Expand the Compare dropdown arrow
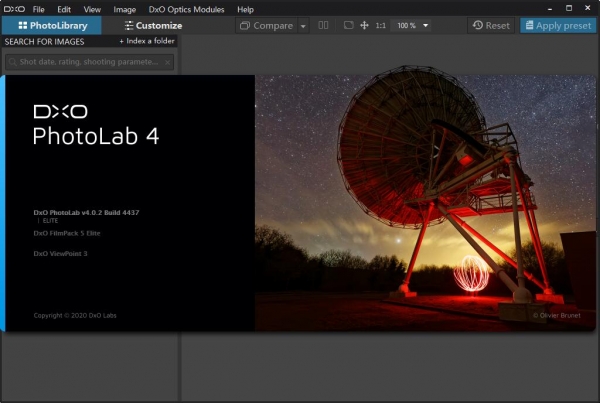This screenshot has height=403, width=600. coord(302,25)
